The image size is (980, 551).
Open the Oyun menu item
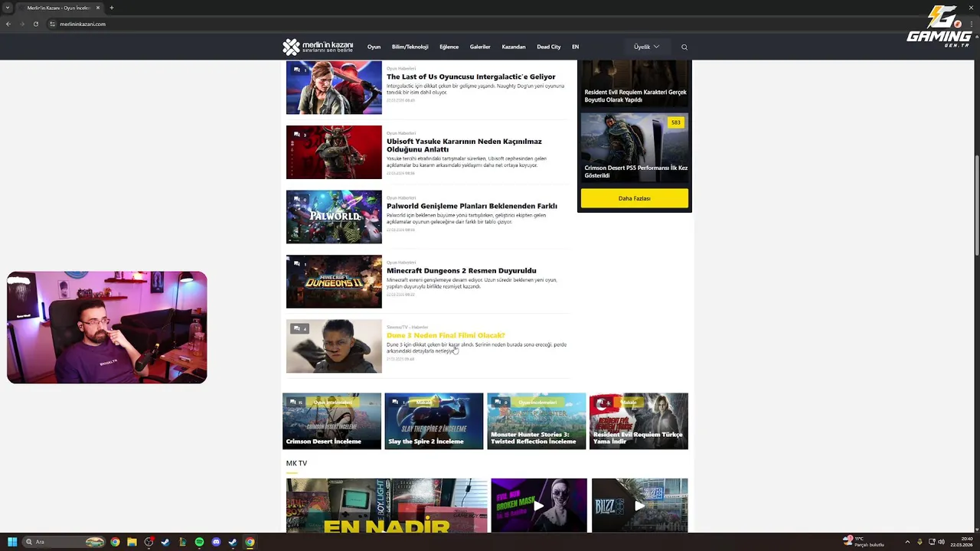click(x=374, y=47)
